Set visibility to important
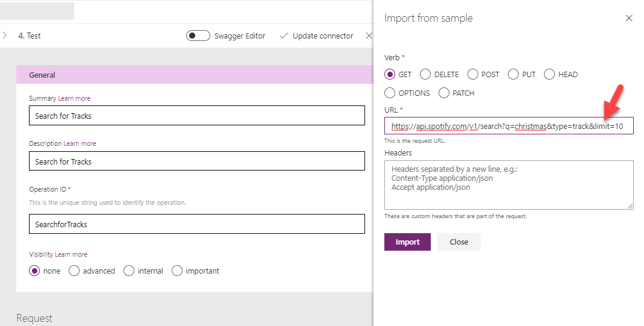 click(x=177, y=271)
